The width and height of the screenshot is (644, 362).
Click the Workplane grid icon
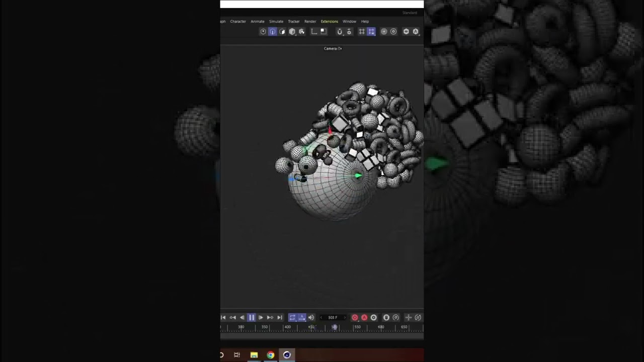(362, 32)
